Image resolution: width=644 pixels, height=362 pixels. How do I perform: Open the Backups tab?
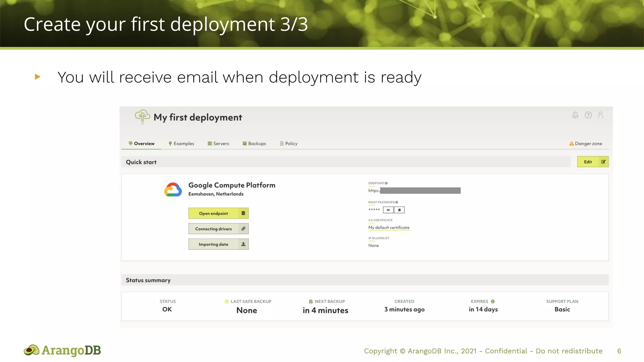tap(254, 144)
